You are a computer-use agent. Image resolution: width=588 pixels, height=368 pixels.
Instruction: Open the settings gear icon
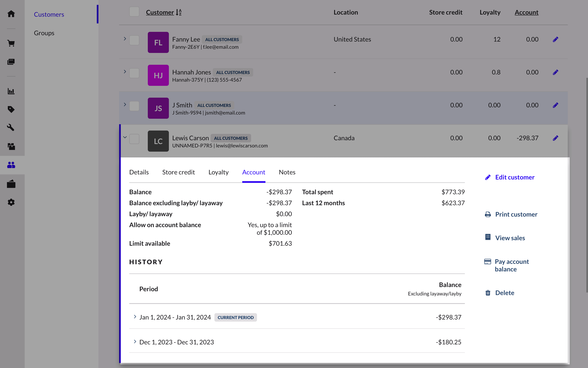[x=11, y=202]
